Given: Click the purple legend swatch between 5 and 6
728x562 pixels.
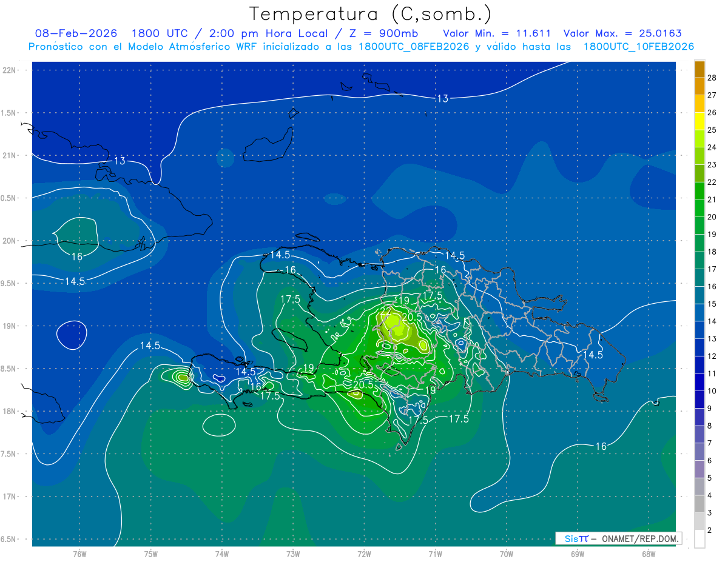Looking at the screenshot, I should [x=699, y=470].
